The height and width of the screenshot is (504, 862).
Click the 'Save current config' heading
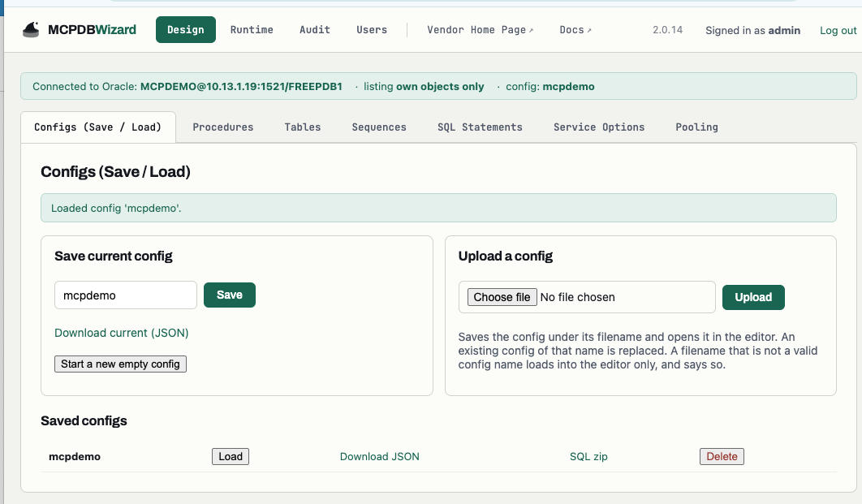[x=114, y=256]
